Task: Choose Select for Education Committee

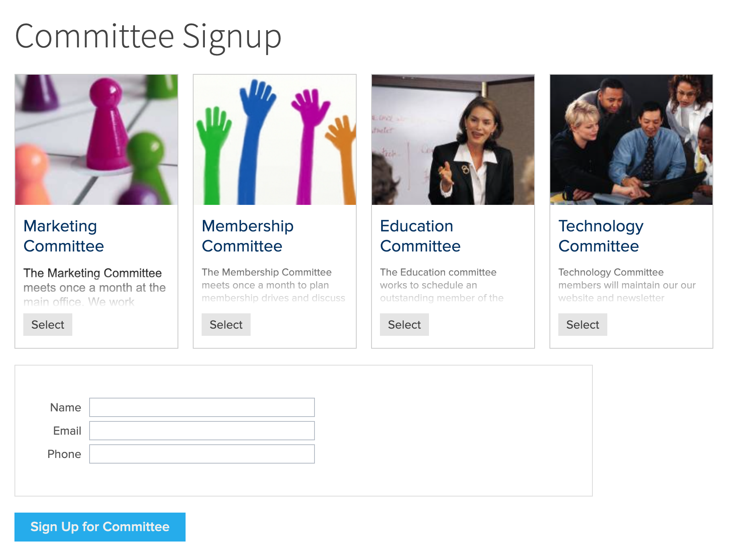Action: (404, 325)
